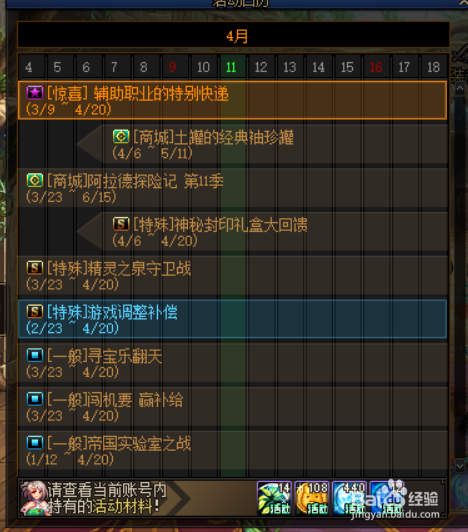The image size is (468, 532).
Task: Click the scrollbar up arrow
Action: click(x=460, y=89)
